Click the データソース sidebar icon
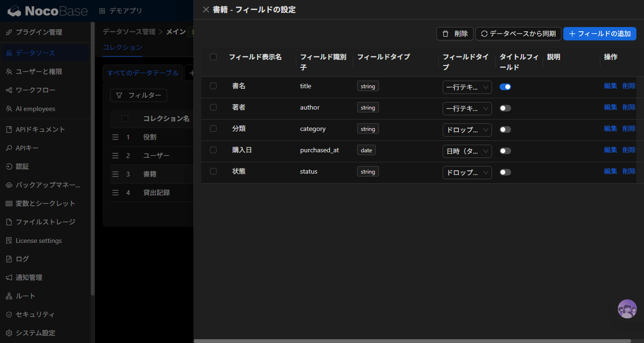The height and width of the screenshot is (343, 644). pos(9,53)
